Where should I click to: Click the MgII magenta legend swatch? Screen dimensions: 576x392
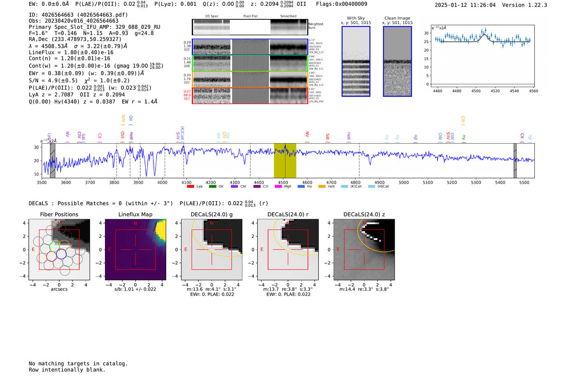[278, 186]
